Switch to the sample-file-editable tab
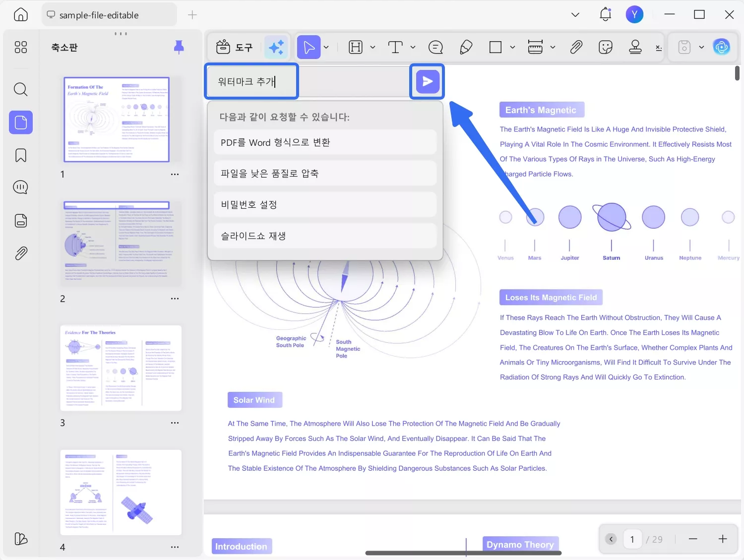 (x=109, y=15)
